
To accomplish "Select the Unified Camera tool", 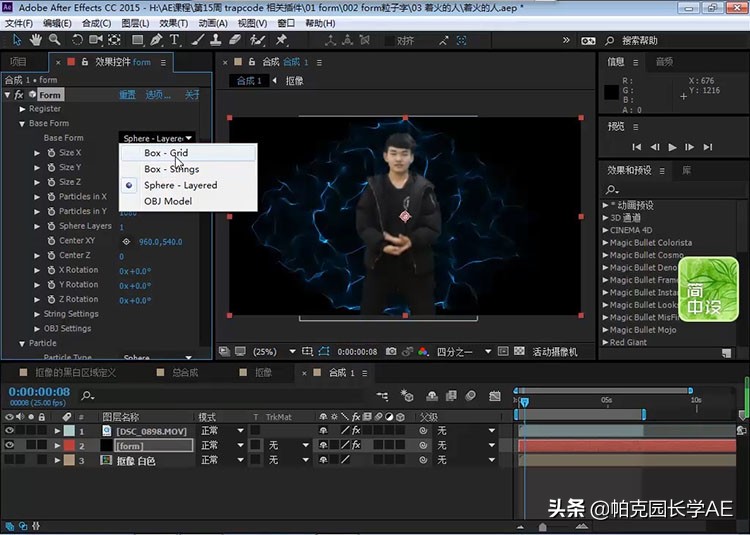I will [95, 40].
